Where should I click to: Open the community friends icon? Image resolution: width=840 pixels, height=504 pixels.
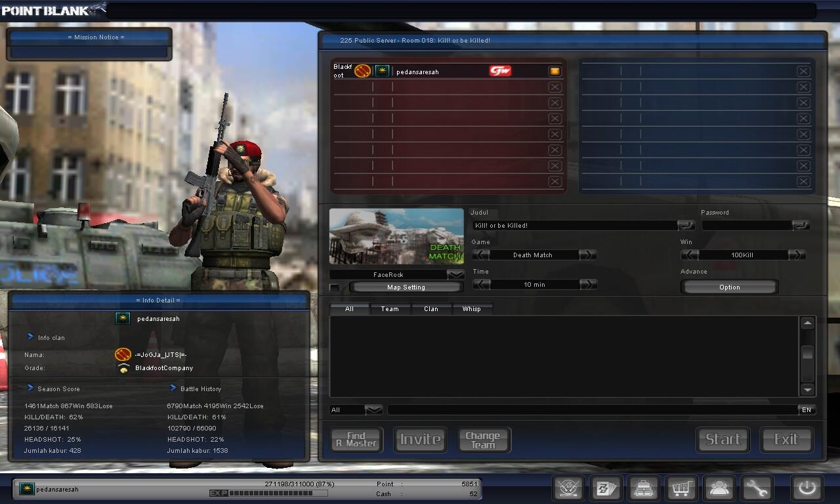pyautogui.click(x=719, y=489)
